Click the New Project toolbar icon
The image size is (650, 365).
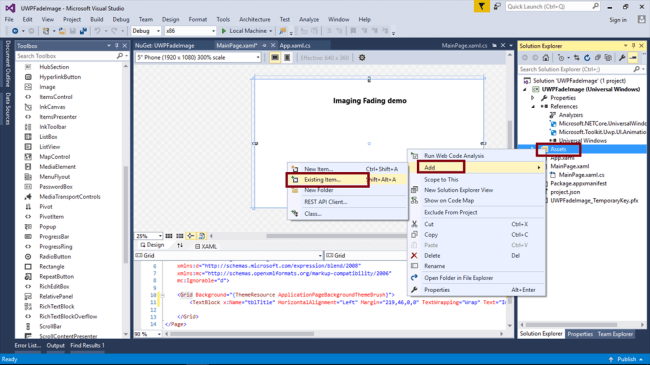coord(46,31)
